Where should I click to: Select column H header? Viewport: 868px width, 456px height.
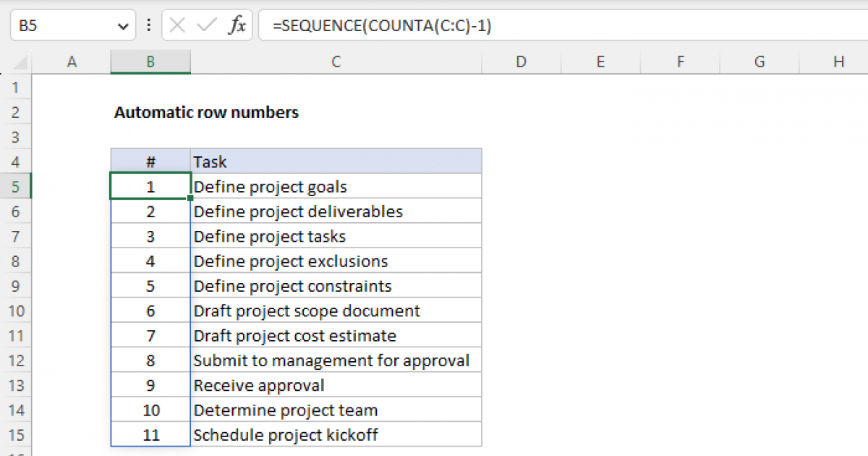pos(838,62)
